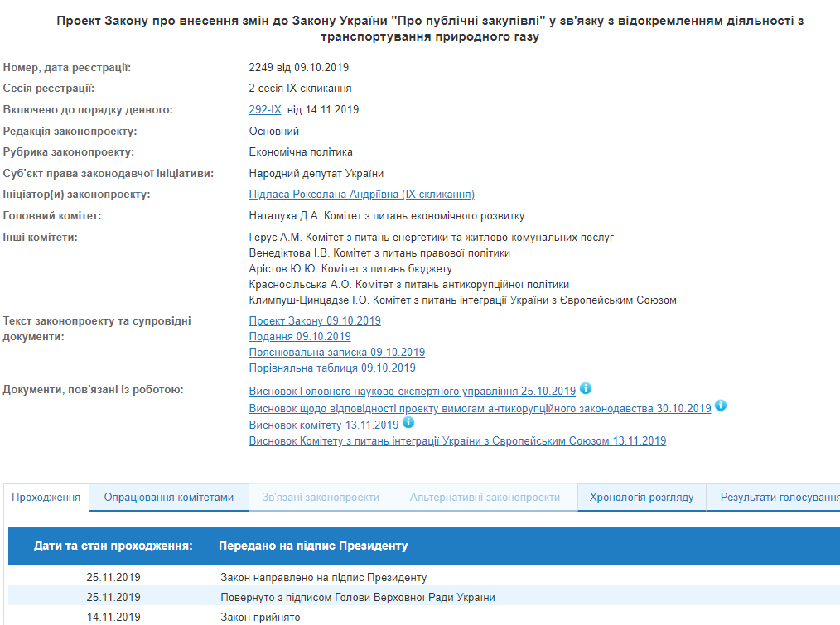Image resolution: width=840 pixels, height=625 pixels.
Task: Open the Хронологія розгляду tab
Action: pos(641,498)
